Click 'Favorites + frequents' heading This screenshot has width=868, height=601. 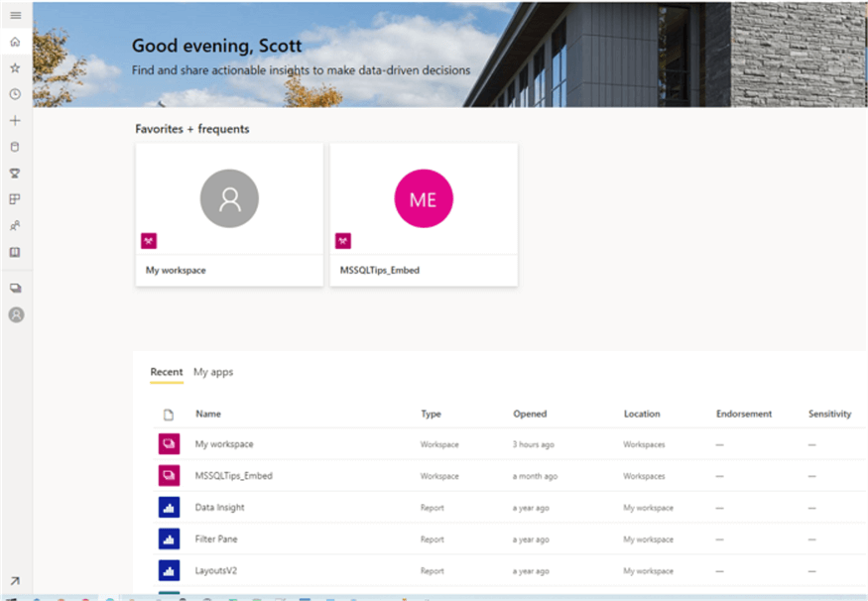[x=192, y=129]
